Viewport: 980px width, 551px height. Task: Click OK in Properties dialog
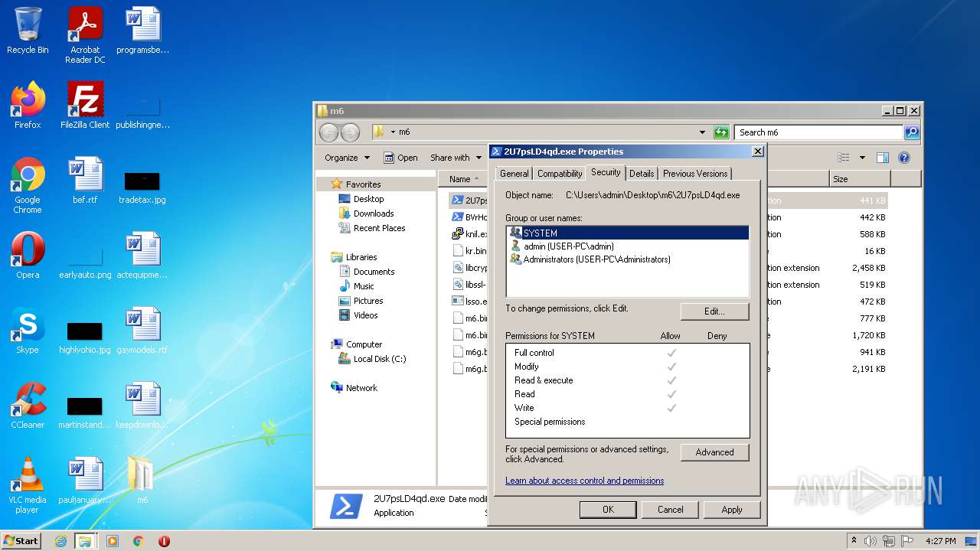[x=608, y=510]
